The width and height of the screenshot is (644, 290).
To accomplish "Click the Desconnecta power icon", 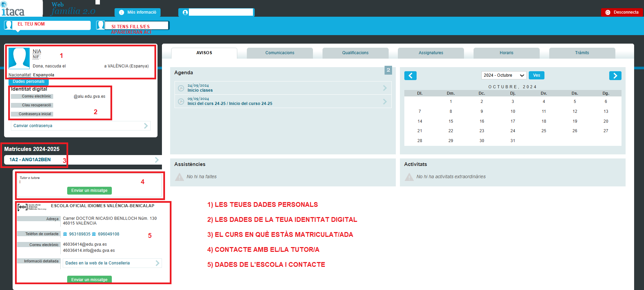I will point(608,13).
